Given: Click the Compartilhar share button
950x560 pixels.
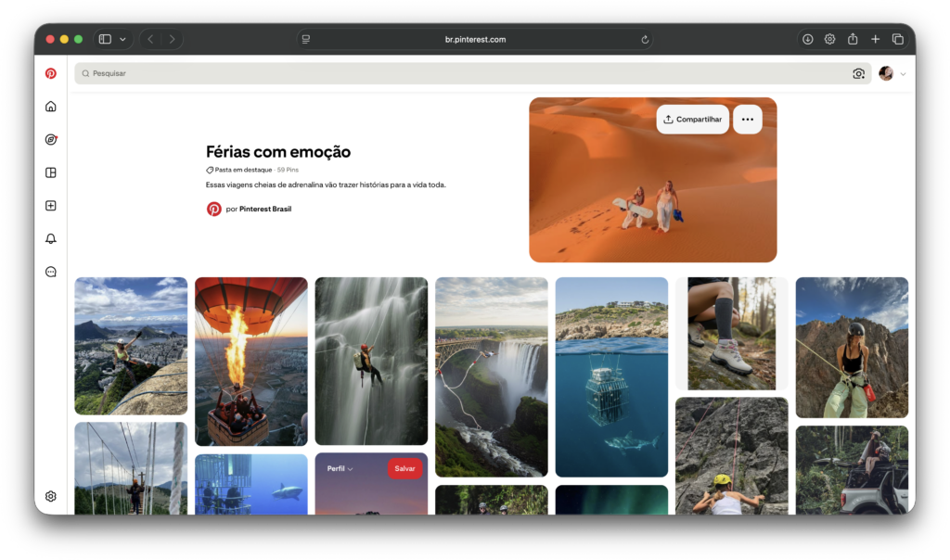Looking at the screenshot, I should (692, 120).
